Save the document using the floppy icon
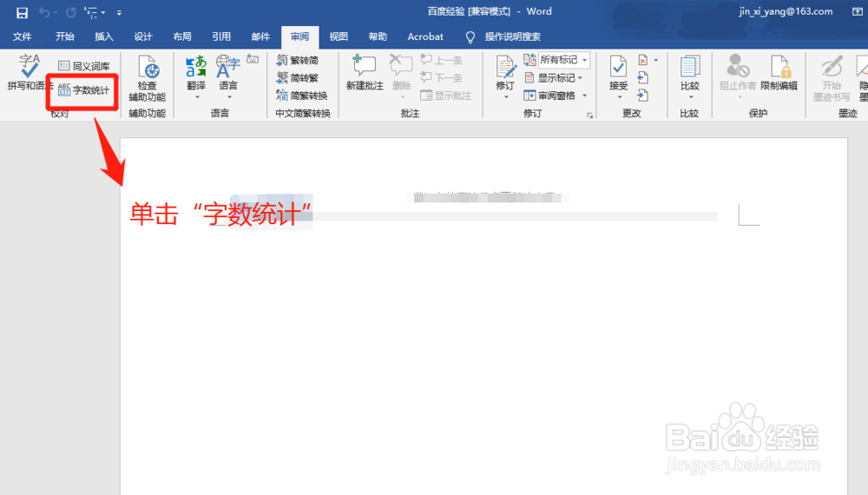The image size is (868, 495). pyautogui.click(x=22, y=12)
